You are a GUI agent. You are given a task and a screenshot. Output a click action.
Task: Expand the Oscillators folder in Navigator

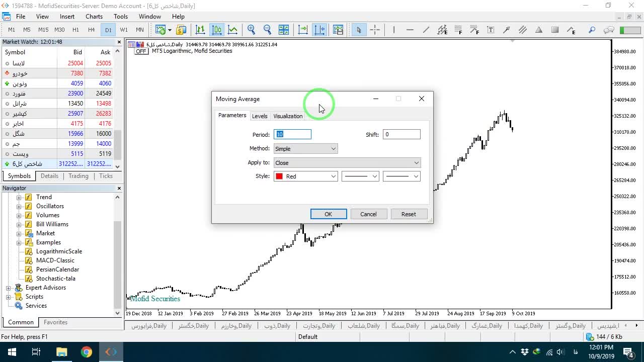pos(19,206)
